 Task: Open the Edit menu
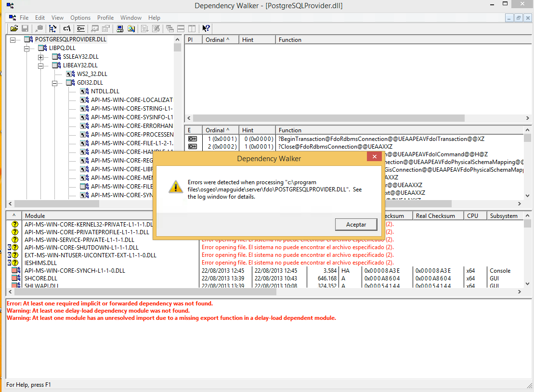pyautogui.click(x=40, y=18)
